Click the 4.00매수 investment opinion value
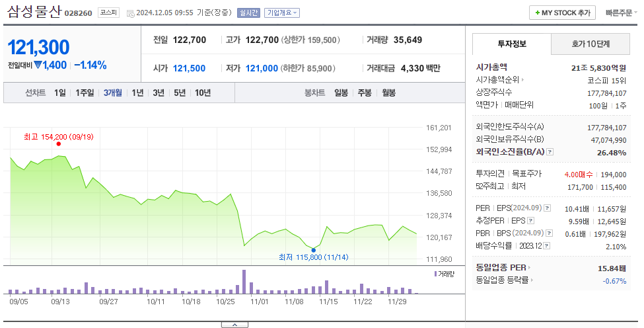The height and width of the screenshot is (328, 644). [x=579, y=175]
